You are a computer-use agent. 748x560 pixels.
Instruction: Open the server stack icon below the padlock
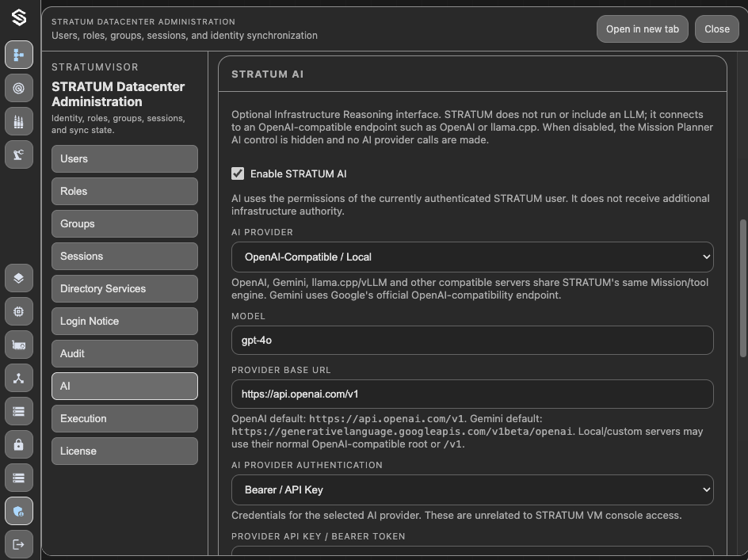[x=19, y=478]
